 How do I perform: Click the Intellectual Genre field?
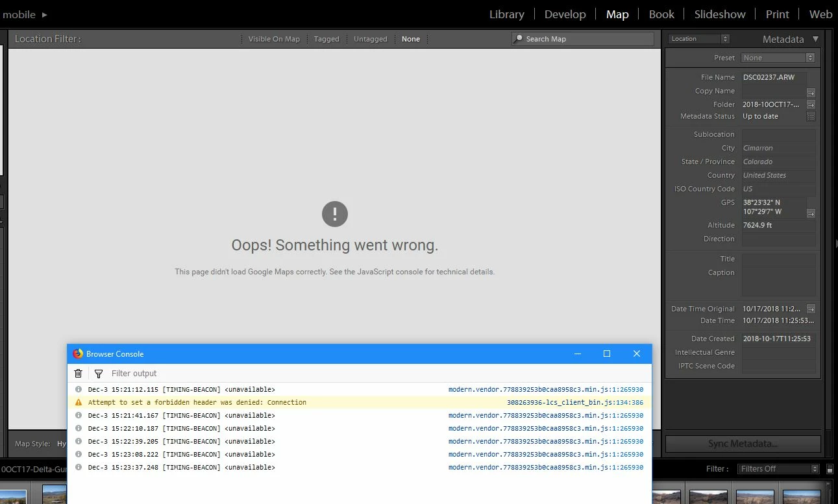point(778,352)
